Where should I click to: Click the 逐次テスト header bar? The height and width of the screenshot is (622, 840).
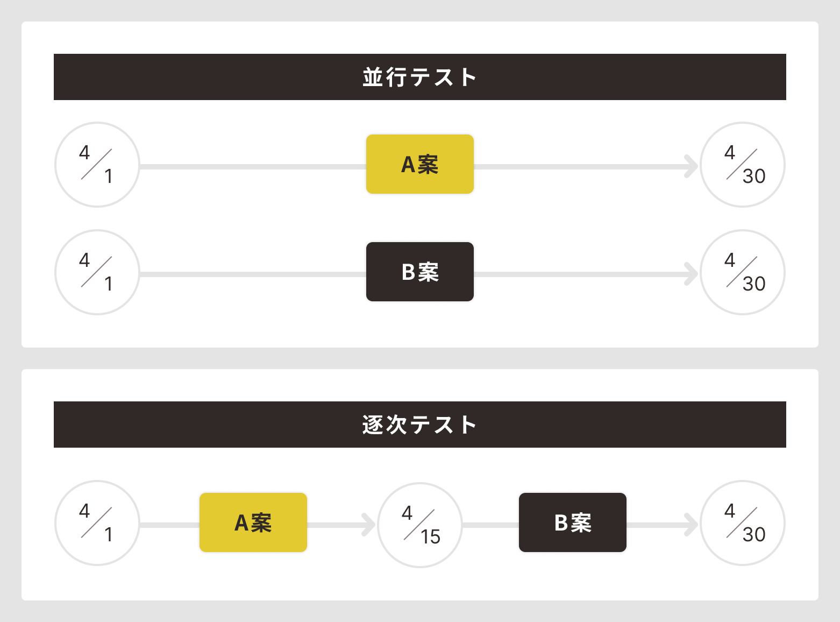click(x=419, y=425)
